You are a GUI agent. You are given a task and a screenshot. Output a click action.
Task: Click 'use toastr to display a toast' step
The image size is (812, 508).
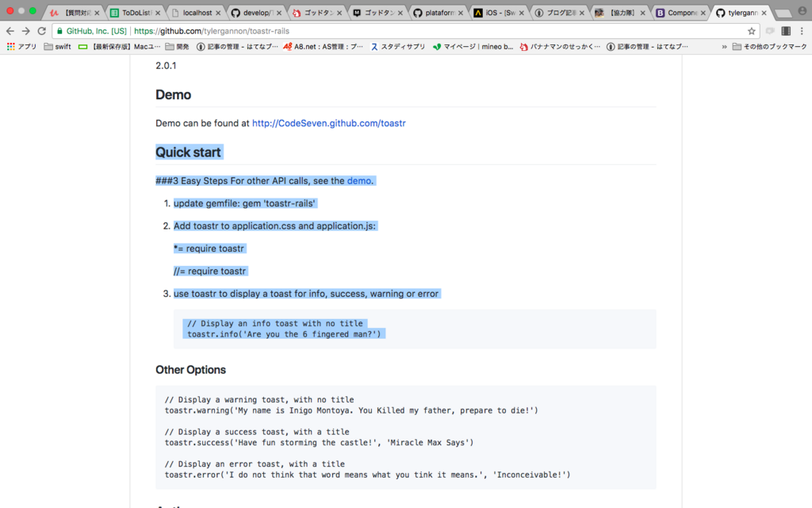tap(306, 294)
